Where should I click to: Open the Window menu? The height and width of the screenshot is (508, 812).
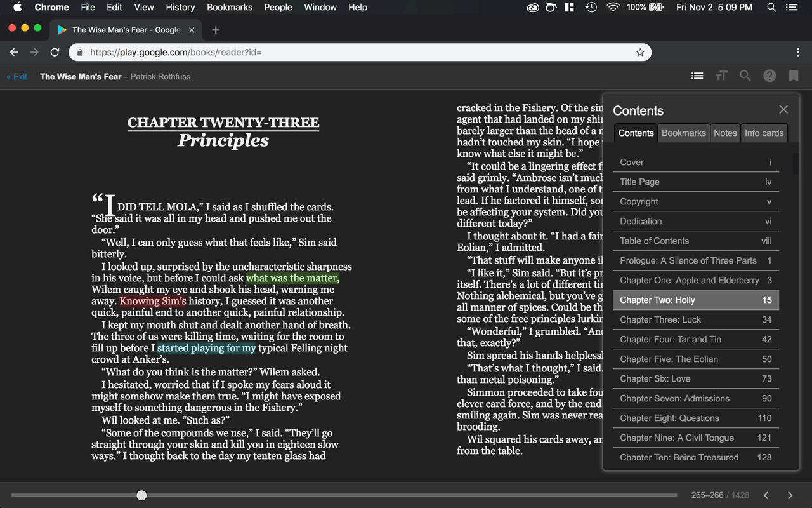320,7
